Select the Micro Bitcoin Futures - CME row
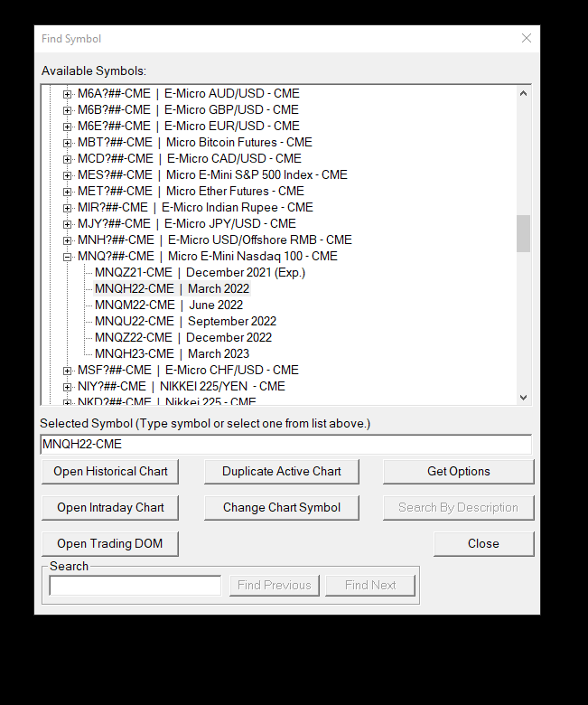The width and height of the screenshot is (588, 705). 195,143
